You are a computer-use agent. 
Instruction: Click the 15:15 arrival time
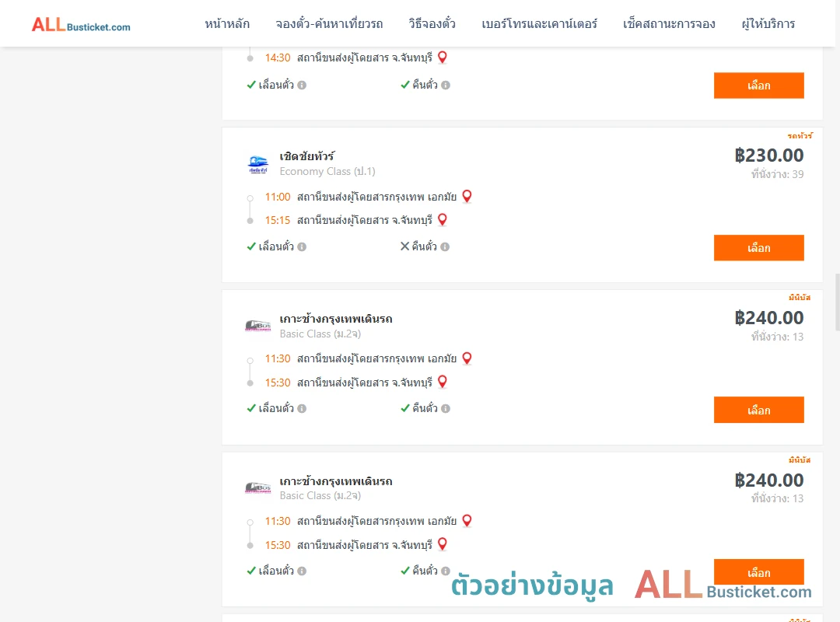[x=278, y=220]
